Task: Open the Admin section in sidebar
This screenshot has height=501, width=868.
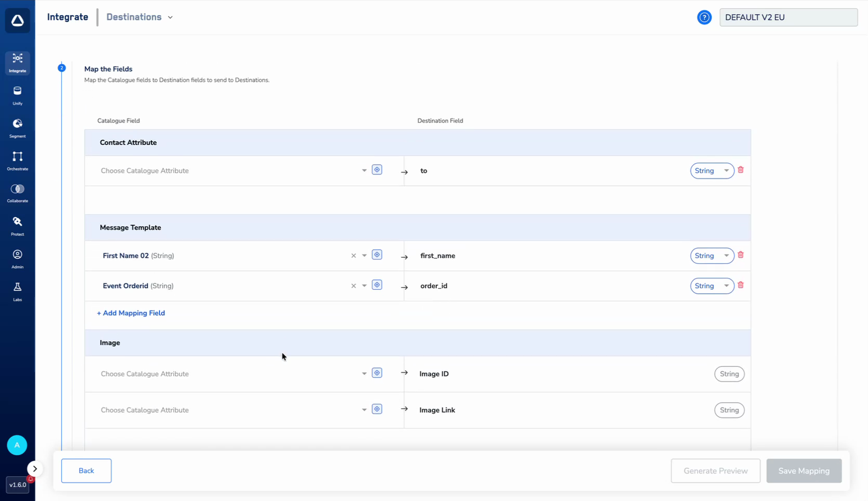Action: click(x=17, y=259)
